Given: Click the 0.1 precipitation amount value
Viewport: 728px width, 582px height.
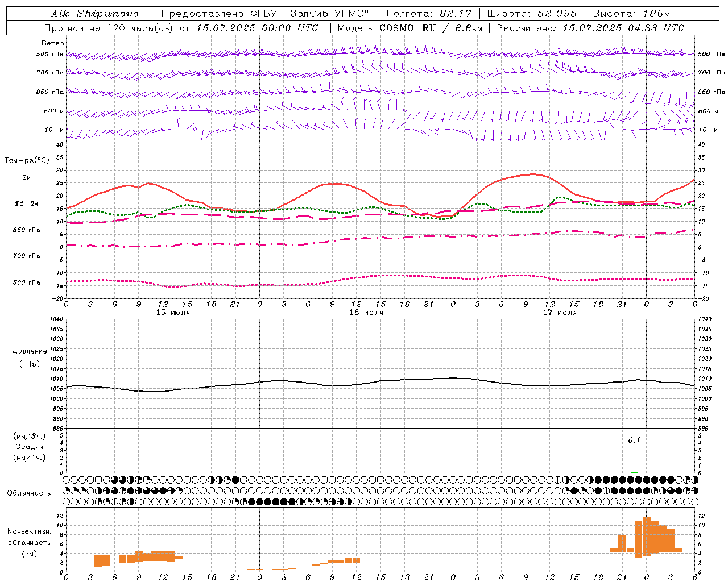Looking at the screenshot, I should pos(634,440).
